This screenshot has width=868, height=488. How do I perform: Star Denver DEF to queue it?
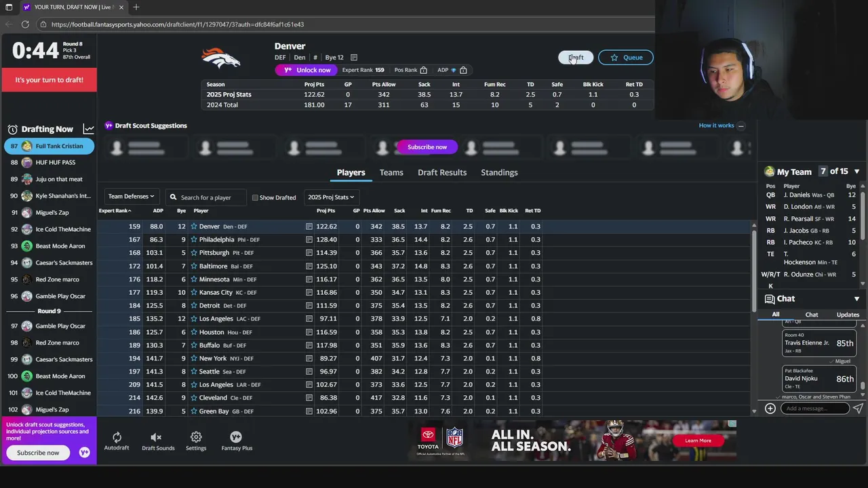(x=193, y=226)
